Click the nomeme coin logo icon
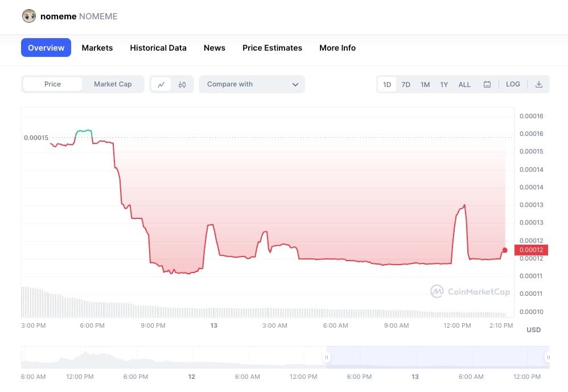 [29, 16]
